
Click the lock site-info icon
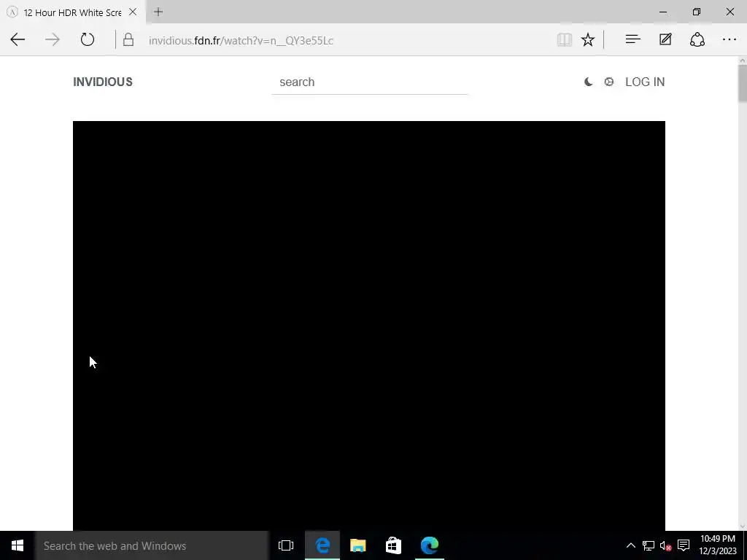[x=128, y=39]
